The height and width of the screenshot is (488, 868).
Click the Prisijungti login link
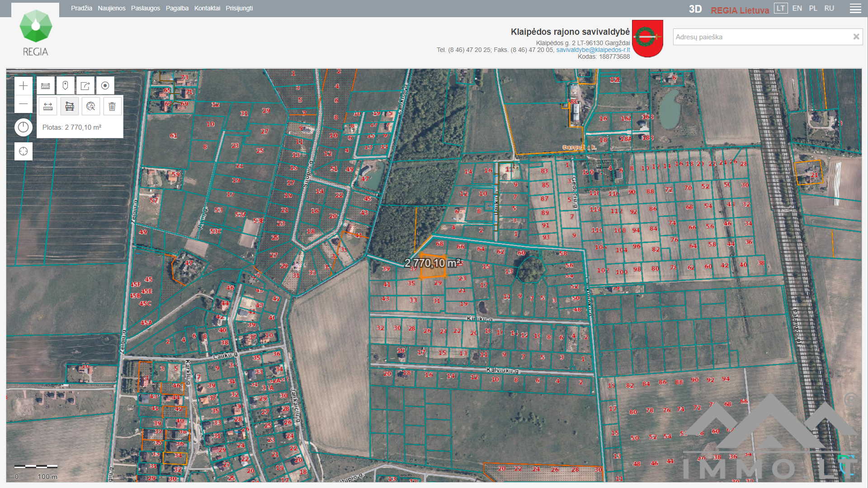coord(239,9)
